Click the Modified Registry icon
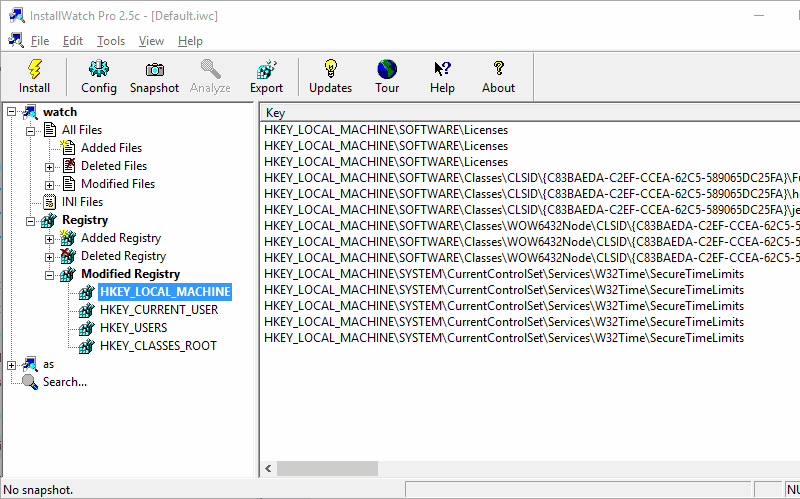Image resolution: width=800 pixels, height=499 pixels. [68, 274]
